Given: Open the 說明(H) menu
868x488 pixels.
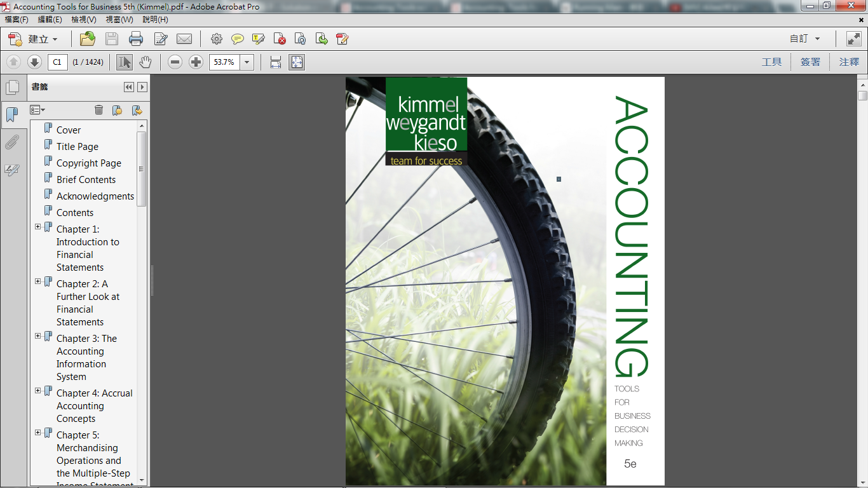Looking at the screenshot, I should (155, 20).
